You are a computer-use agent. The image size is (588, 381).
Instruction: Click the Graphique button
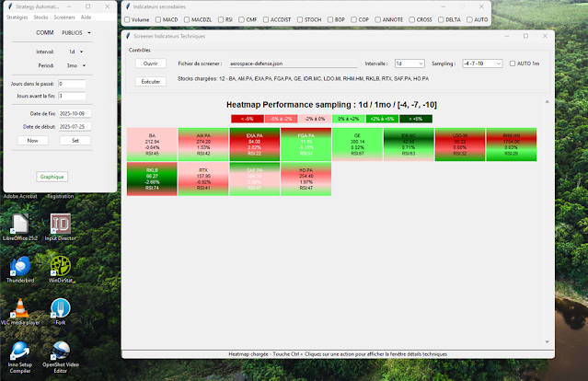coord(52,176)
